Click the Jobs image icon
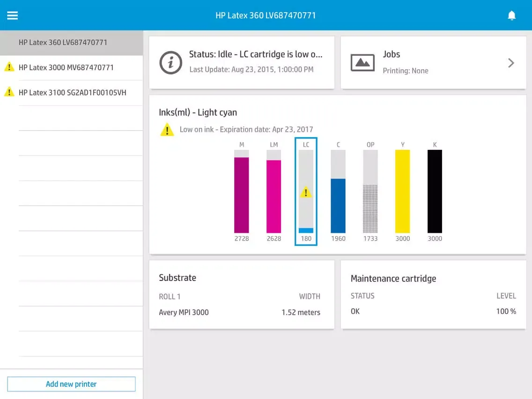 362,62
